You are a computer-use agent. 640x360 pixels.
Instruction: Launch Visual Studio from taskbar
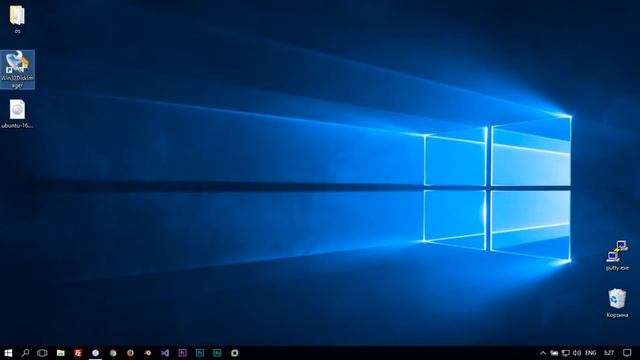(x=165, y=353)
